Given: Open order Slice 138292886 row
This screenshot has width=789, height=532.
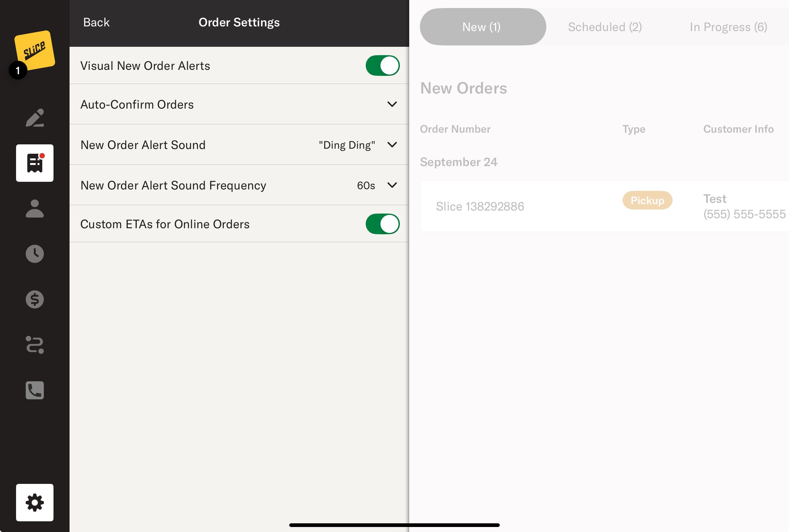Looking at the screenshot, I should point(480,206).
